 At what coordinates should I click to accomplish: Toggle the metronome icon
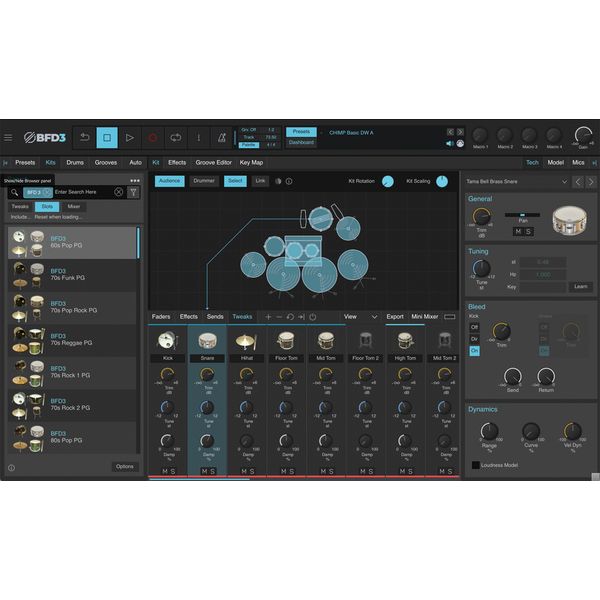[222, 137]
